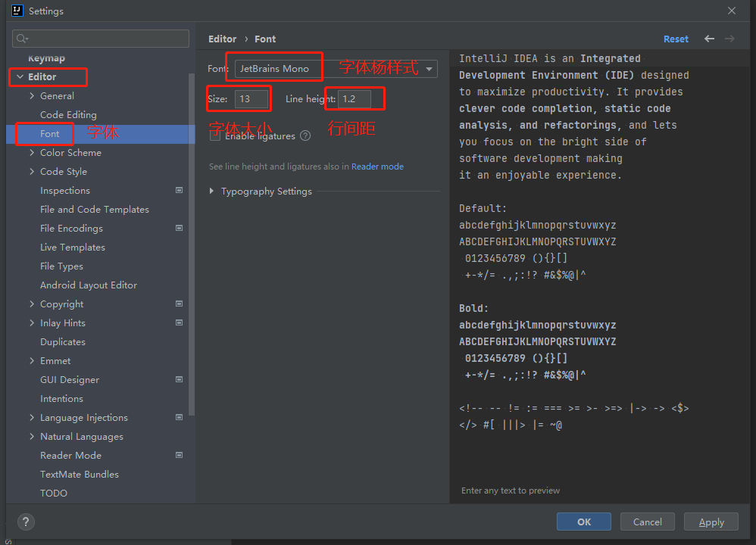Click project-level icon beside Copyright
This screenshot has height=545, width=756.
pyautogui.click(x=179, y=304)
